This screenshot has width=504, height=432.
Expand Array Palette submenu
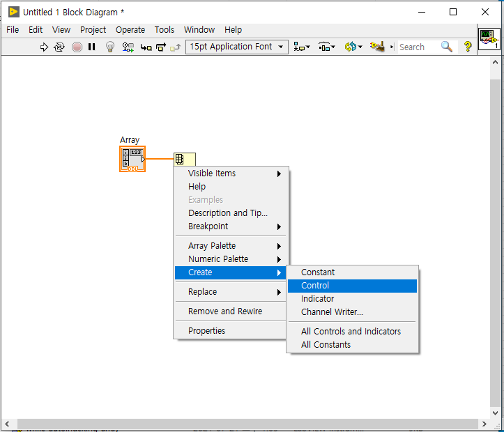[x=231, y=246]
